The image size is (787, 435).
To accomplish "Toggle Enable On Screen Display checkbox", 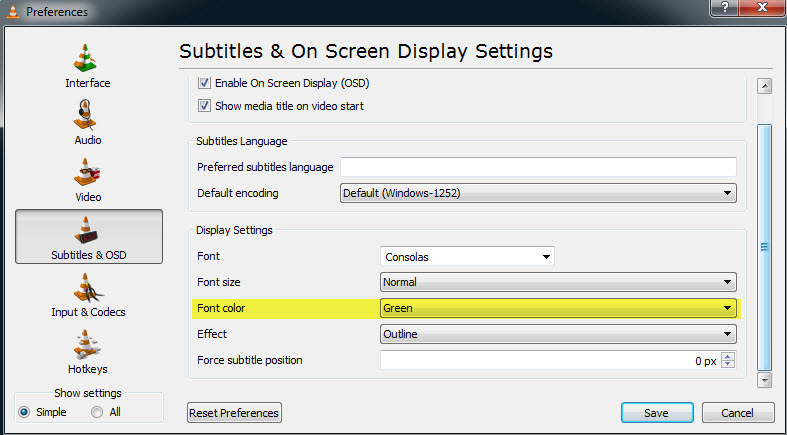I will tap(204, 82).
